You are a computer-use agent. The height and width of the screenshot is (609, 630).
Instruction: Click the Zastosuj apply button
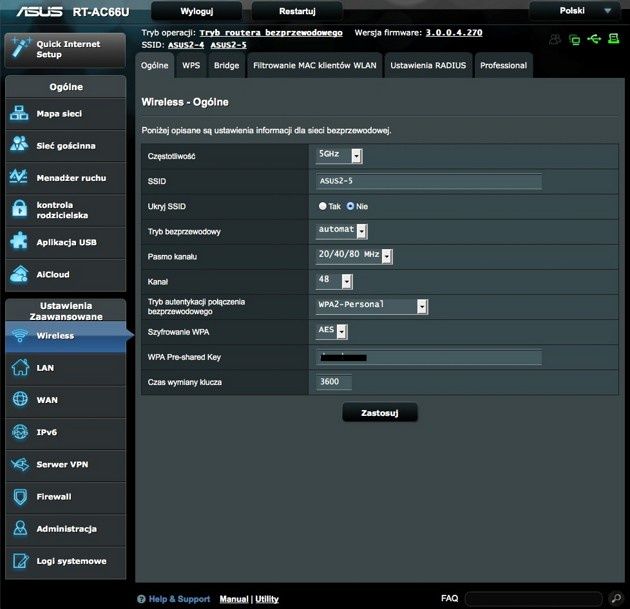tap(380, 413)
